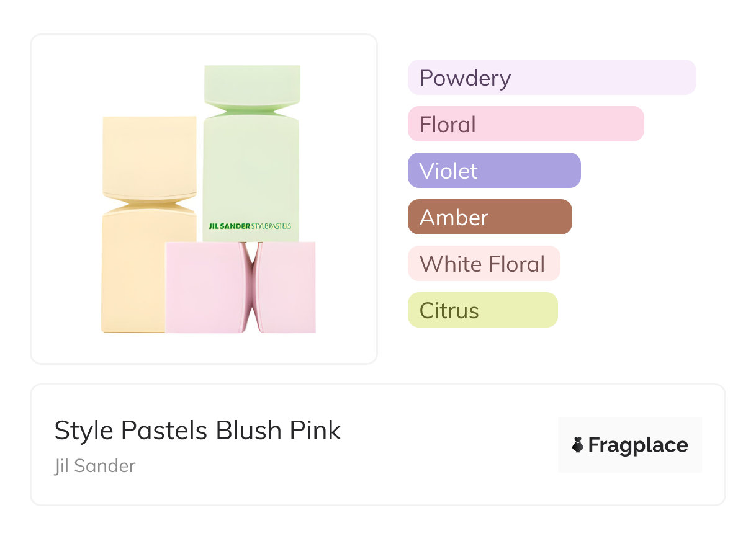The width and height of the screenshot is (756, 536).
Task: Click the yellow-green Citrus accord bar
Action: (x=482, y=310)
